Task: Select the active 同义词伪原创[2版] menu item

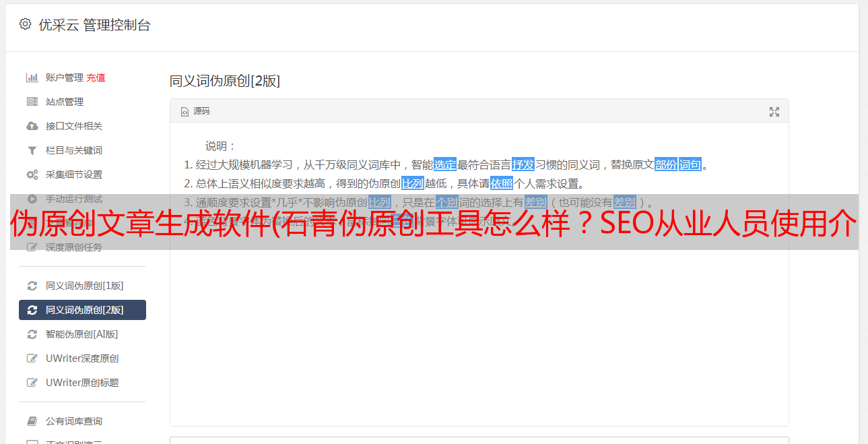Action: point(82,310)
